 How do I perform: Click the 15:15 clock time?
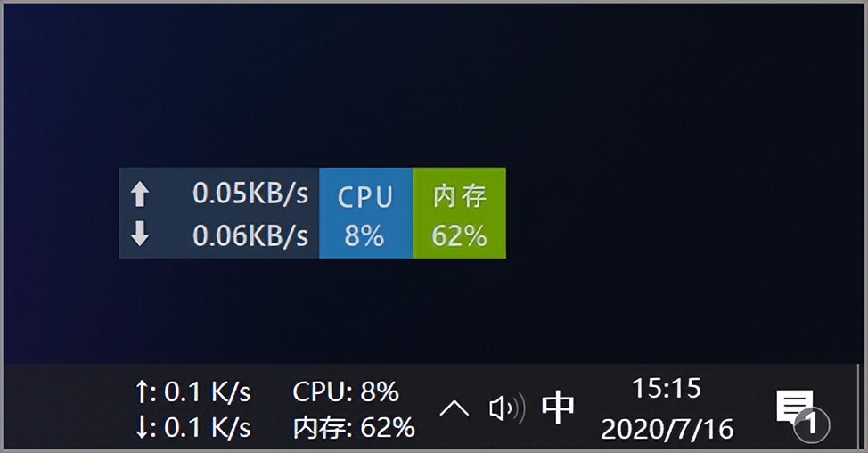tap(667, 389)
